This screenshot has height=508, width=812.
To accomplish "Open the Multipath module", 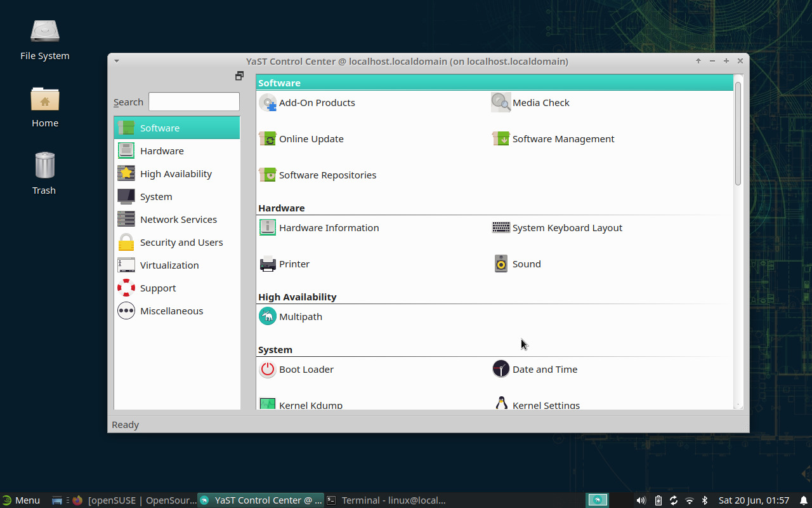I will (300, 316).
